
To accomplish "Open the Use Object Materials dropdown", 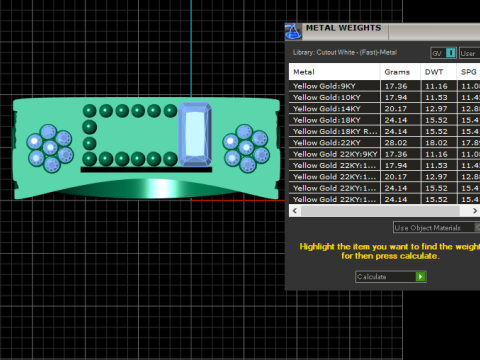I will pos(436,228).
